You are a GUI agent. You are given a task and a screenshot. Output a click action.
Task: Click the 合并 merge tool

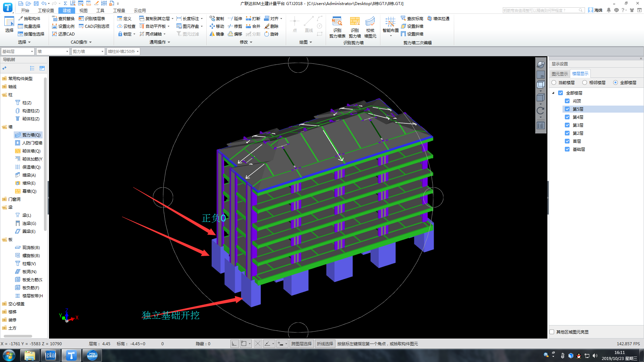click(x=253, y=26)
